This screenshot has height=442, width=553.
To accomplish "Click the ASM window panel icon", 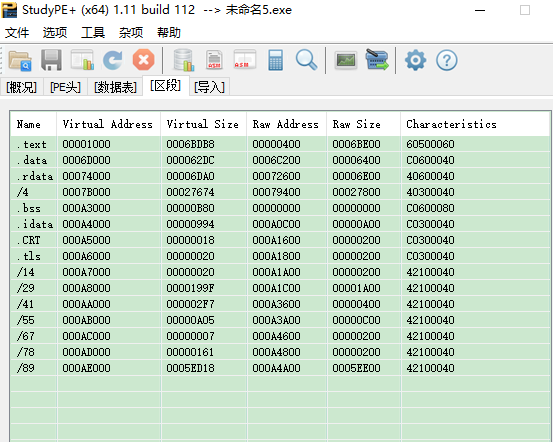I will [x=245, y=59].
